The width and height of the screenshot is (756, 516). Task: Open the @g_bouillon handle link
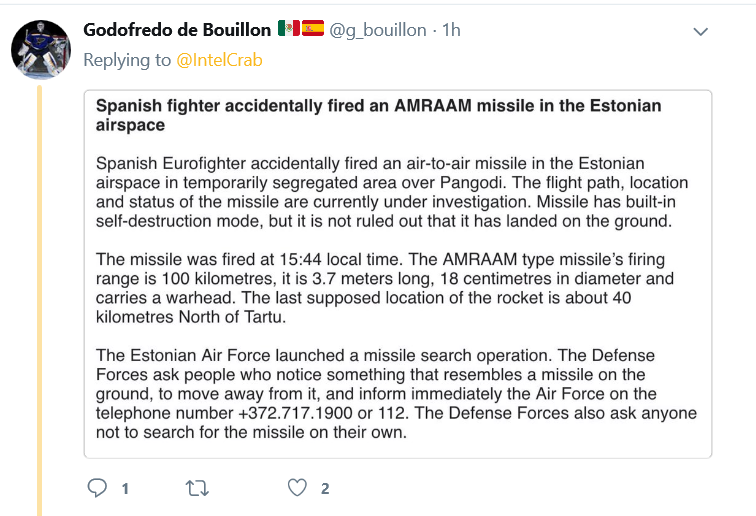(x=378, y=30)
